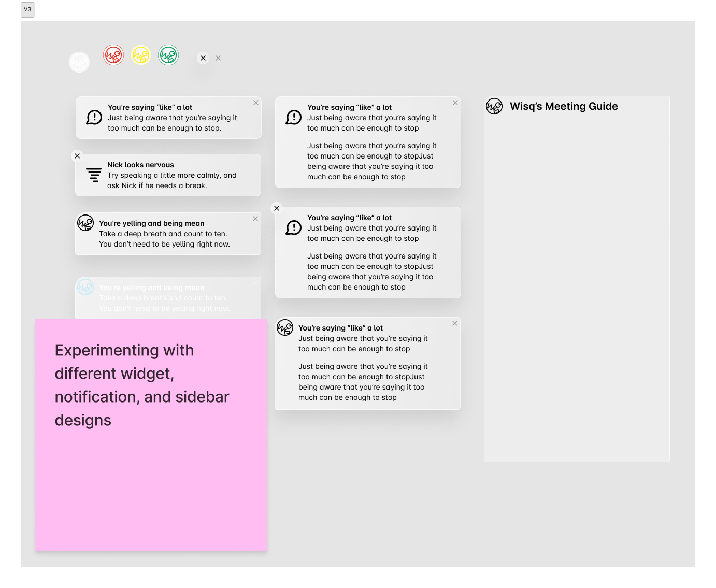Click the V3 frame label
This screenshot has width=716, height=588.
pos(27,10)
